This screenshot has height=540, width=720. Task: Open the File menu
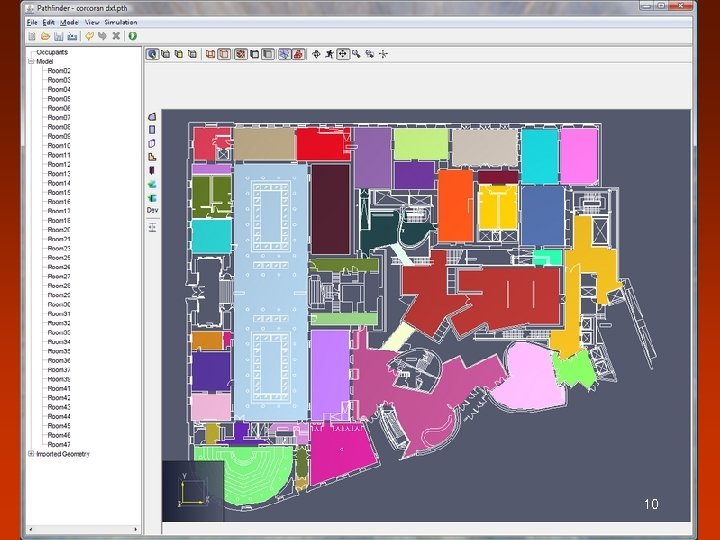pyautogui.click(x=32, y=22)
